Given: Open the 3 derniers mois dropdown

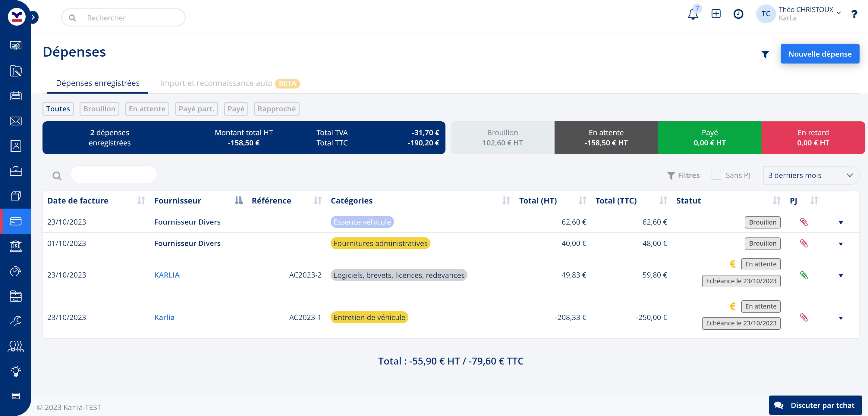Looking at the screenshot, I should point(810,175).
